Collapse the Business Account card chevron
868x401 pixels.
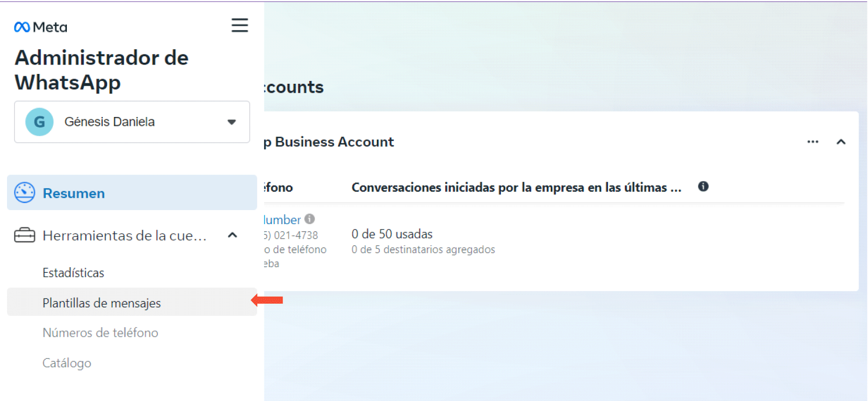click(841, 142)
